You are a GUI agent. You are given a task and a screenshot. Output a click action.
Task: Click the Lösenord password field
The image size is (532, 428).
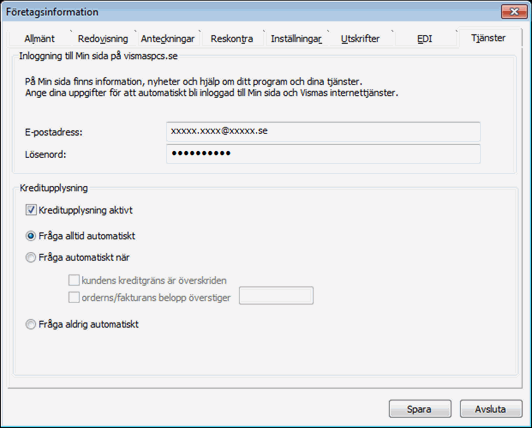(323, 154)
